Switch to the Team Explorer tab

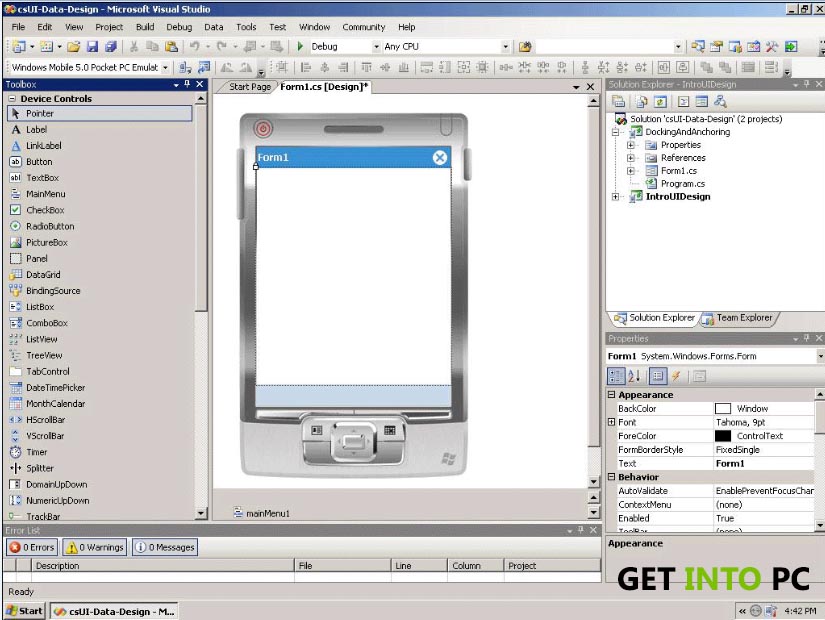tap(739, 318)
